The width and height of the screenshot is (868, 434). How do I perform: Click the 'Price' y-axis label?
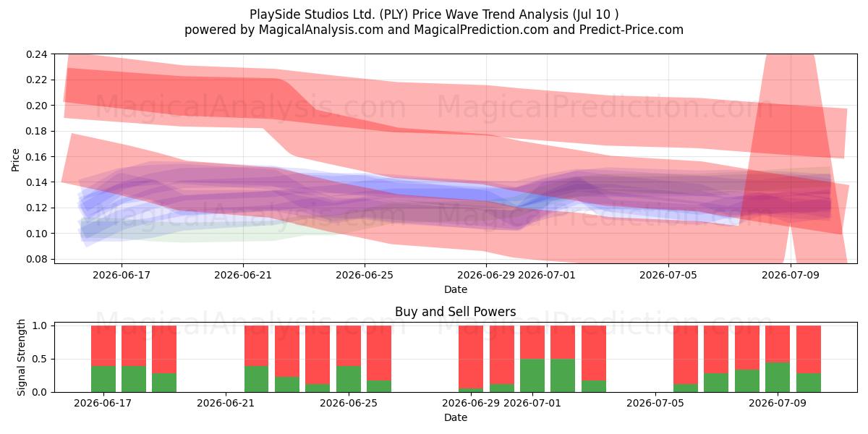coord(16,159)
